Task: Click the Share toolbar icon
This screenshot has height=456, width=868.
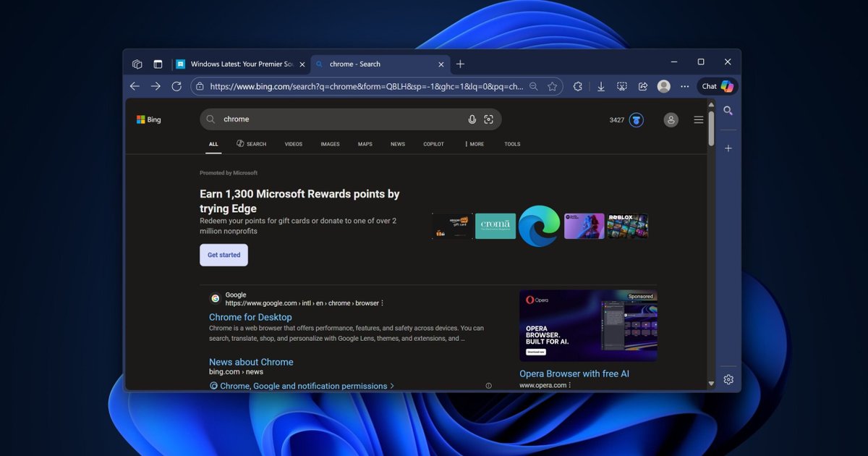Action: click(642, 86)
